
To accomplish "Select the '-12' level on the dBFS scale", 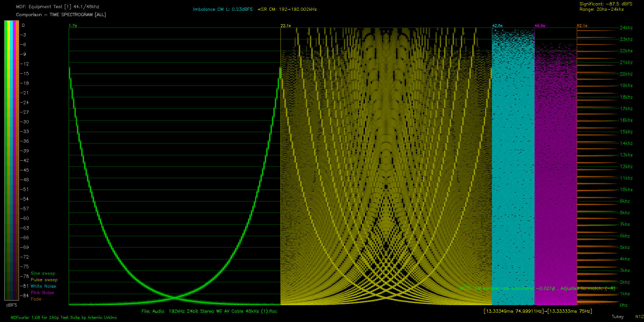I will click(24, 64).
